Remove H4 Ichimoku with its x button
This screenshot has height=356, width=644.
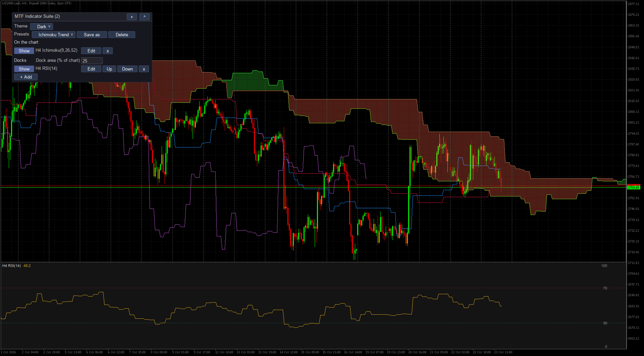(x=108, y=51)
